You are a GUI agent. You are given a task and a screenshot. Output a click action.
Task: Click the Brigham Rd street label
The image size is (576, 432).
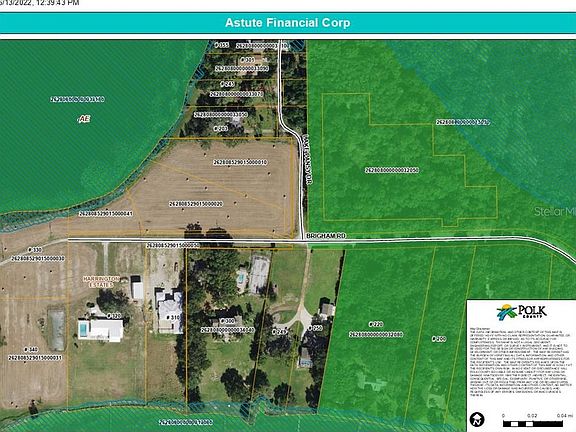(326, 235)
